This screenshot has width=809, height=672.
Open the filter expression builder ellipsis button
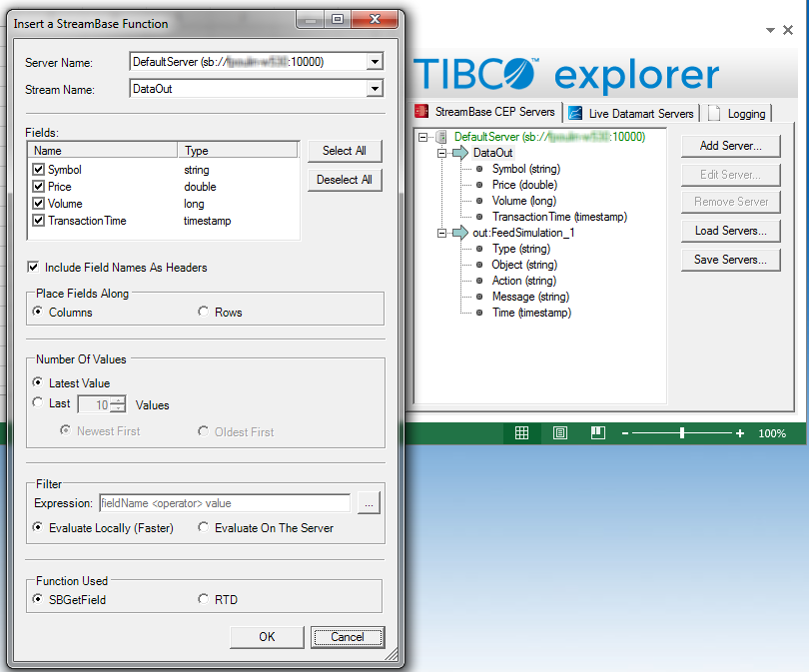coord(369,503)
